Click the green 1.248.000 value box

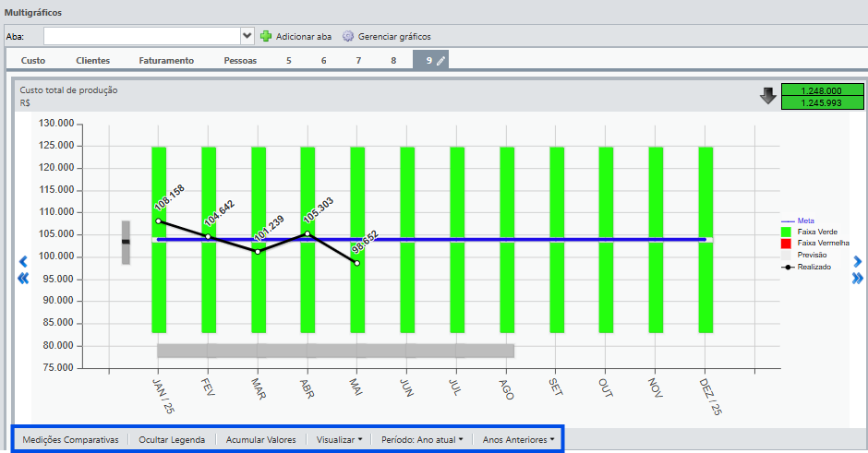coord(822,90)
